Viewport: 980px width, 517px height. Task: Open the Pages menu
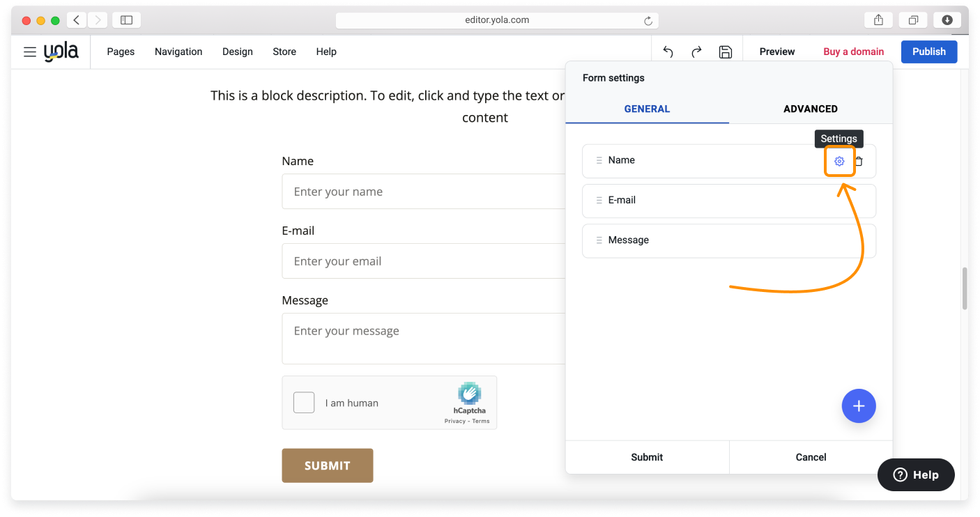point(121,52)
